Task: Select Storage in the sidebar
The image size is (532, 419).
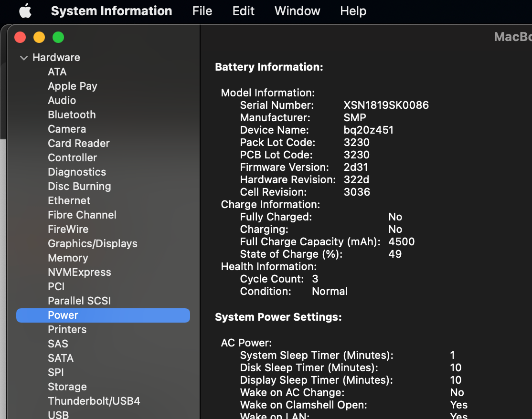Action: click(67, 387)
